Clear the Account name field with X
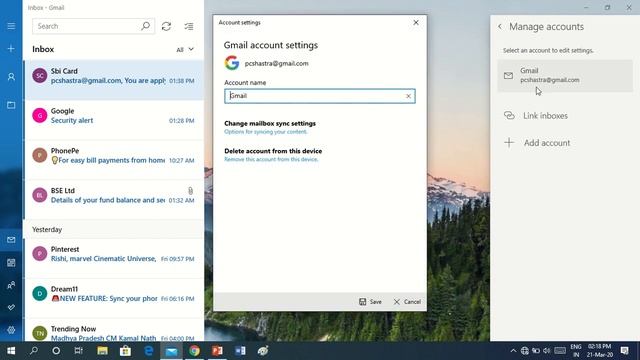Image resolution: width=640 pixels, height=360 pixels. tap(408, 96)
